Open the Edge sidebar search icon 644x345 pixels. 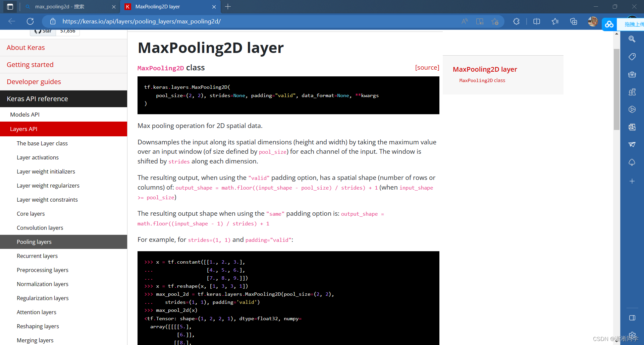point(632,39)
